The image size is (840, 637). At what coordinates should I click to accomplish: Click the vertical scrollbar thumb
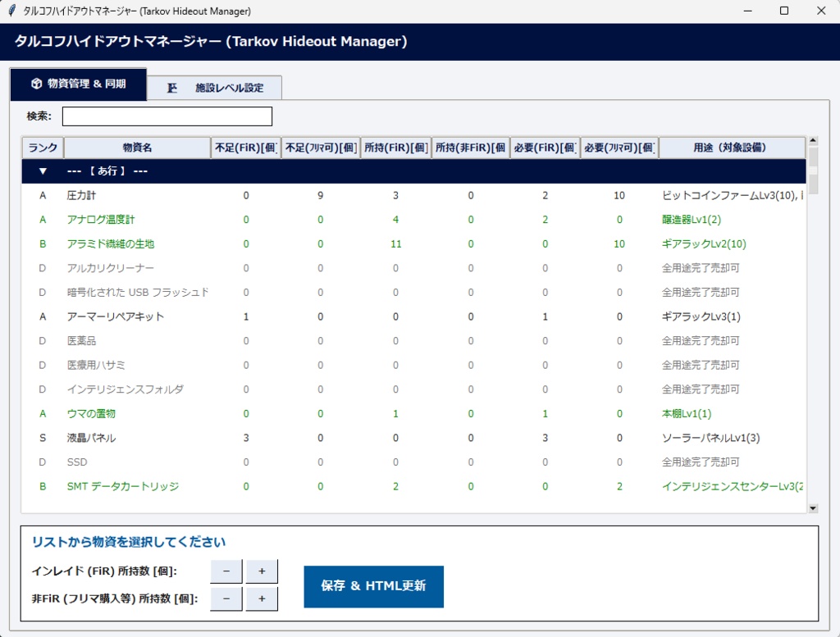click(x=813, y=171)
